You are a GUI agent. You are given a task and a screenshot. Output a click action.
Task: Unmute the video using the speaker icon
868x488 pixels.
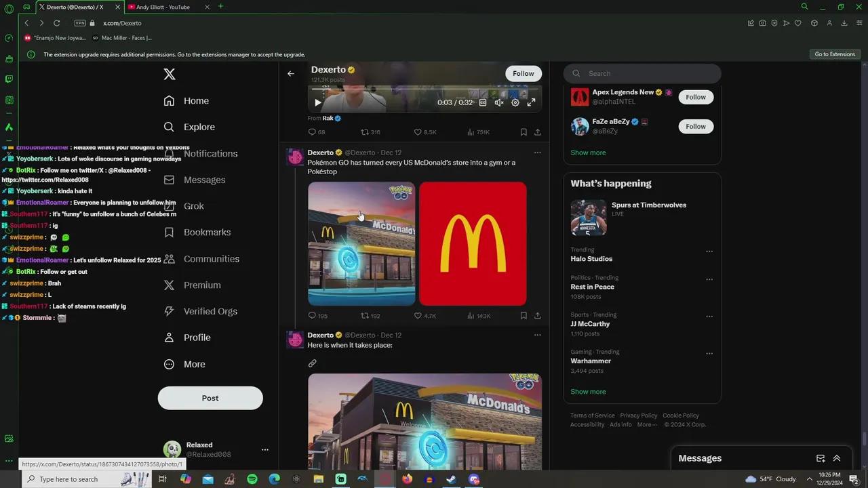(499, 102)
